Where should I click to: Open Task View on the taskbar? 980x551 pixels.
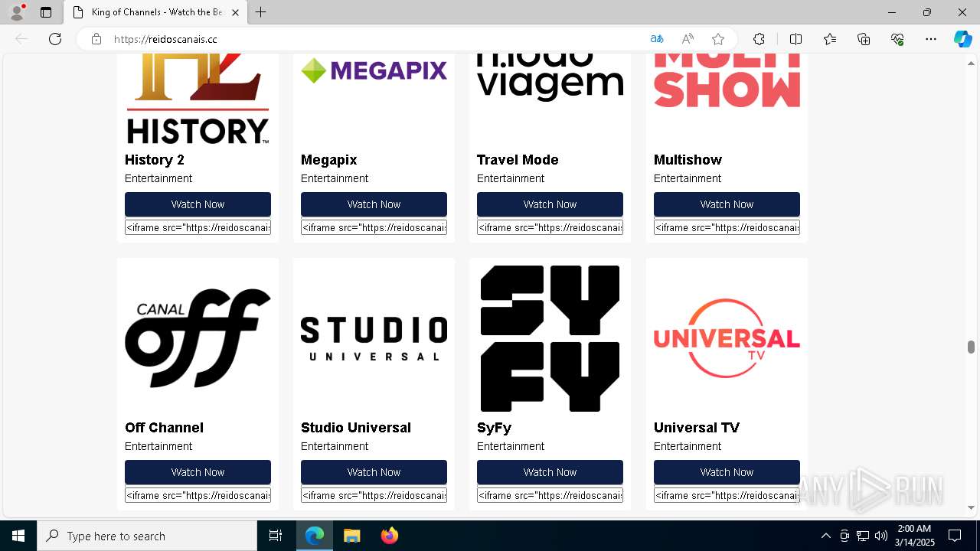click(276, 536)
